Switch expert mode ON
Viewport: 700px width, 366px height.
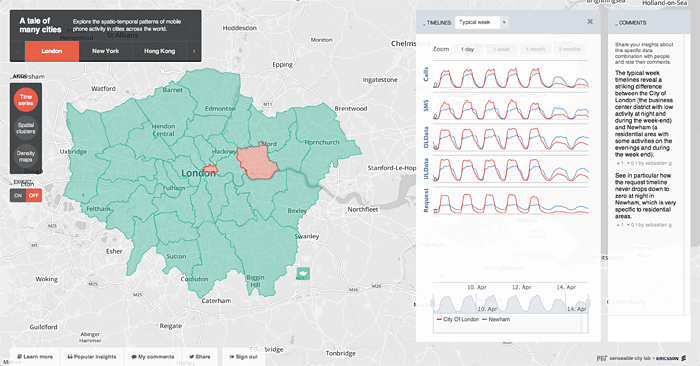coord(18,195)
